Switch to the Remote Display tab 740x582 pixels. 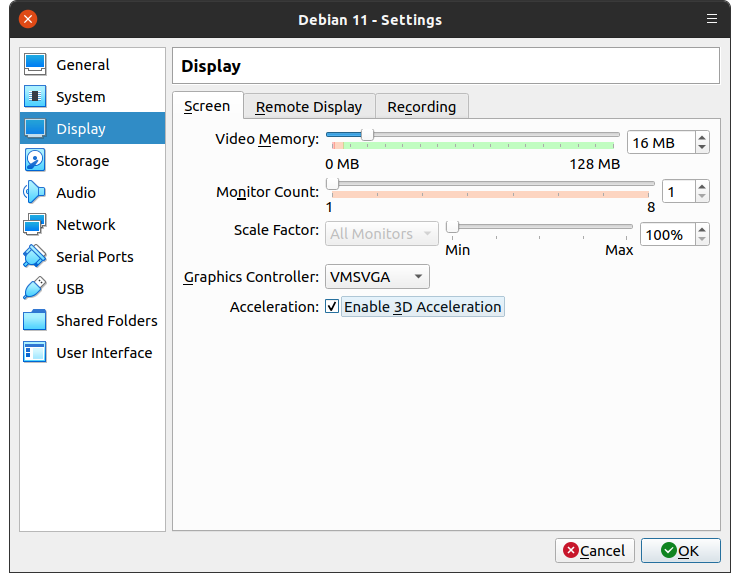point(309,107)
